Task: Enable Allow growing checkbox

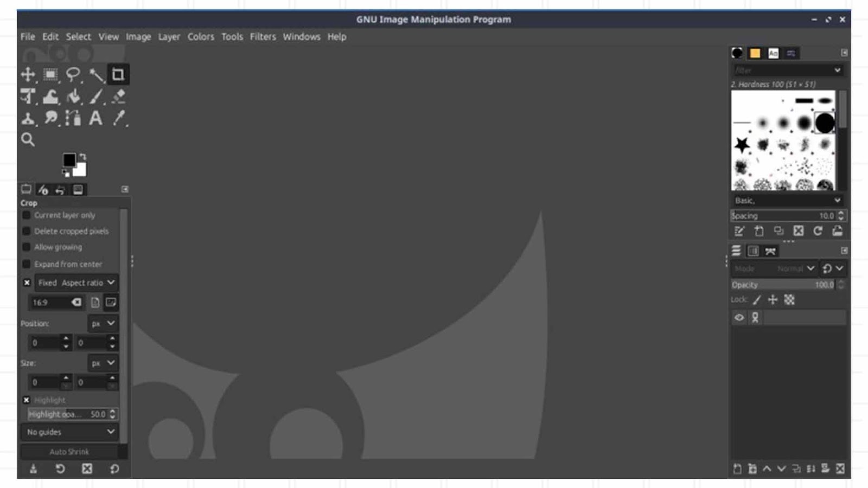Action: [26, 247]
